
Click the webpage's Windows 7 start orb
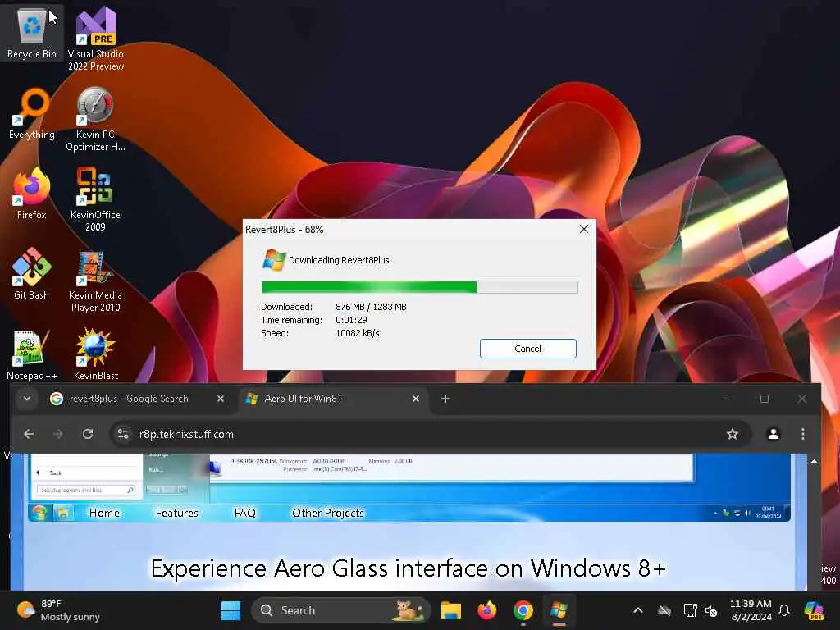(39, 514)
